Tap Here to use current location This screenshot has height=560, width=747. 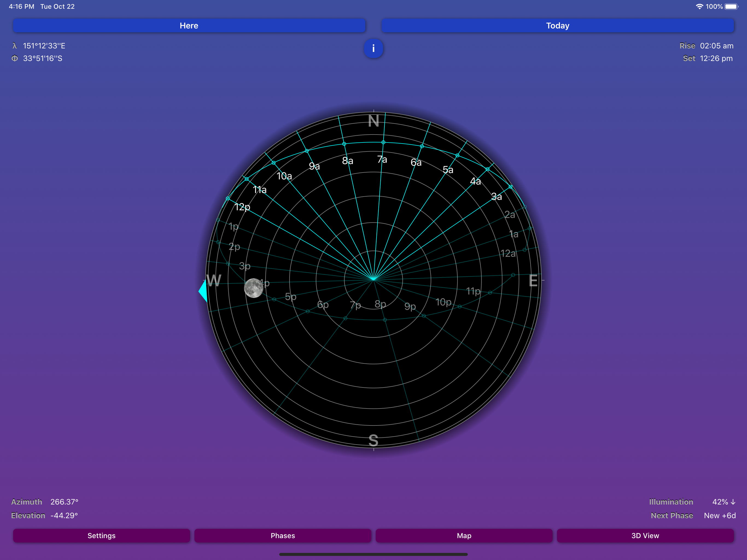click(189, 25)
